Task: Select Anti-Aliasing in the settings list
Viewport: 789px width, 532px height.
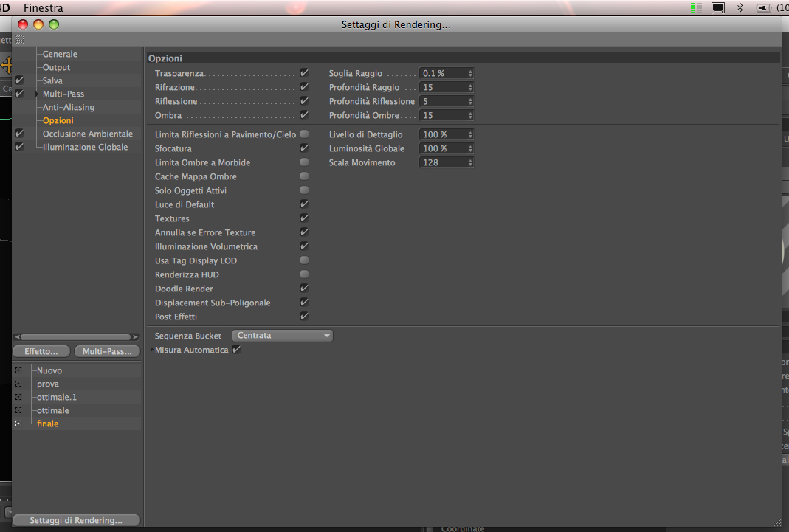Action: click(x=69, y=107)
